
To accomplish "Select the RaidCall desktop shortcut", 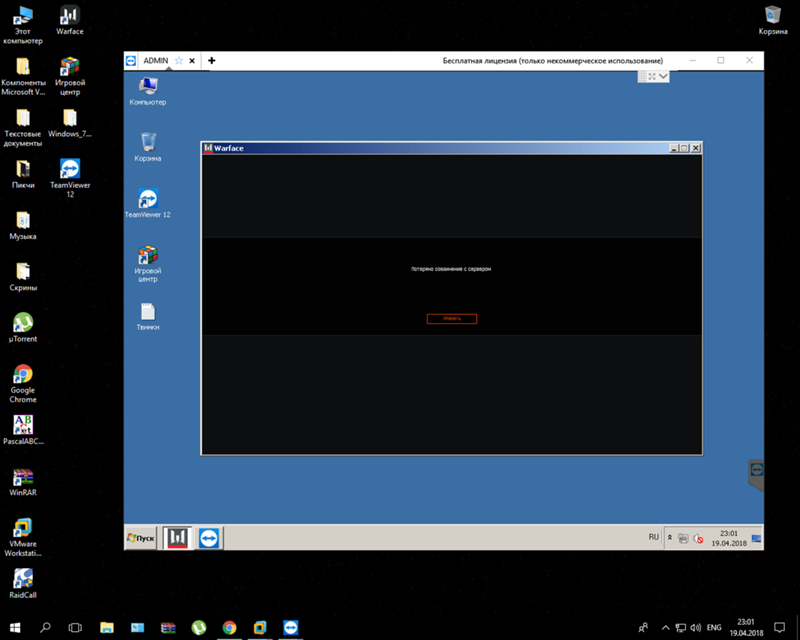I will click(x=23, y=584).
